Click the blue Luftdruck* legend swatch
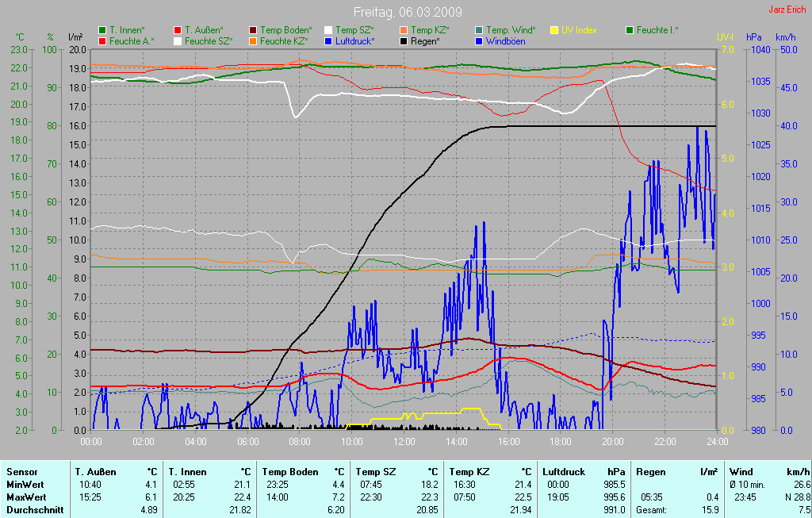This screenshot has width=812, height=518. 328,41
